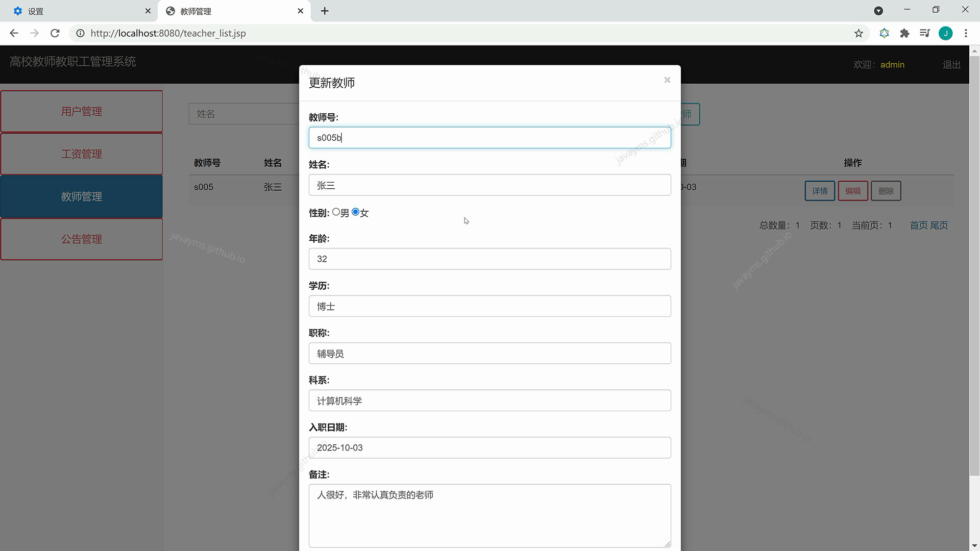Viewport: 980px width, 551px height.
Task: Open Chrome's three-dot menu
Action: (966, 33)
